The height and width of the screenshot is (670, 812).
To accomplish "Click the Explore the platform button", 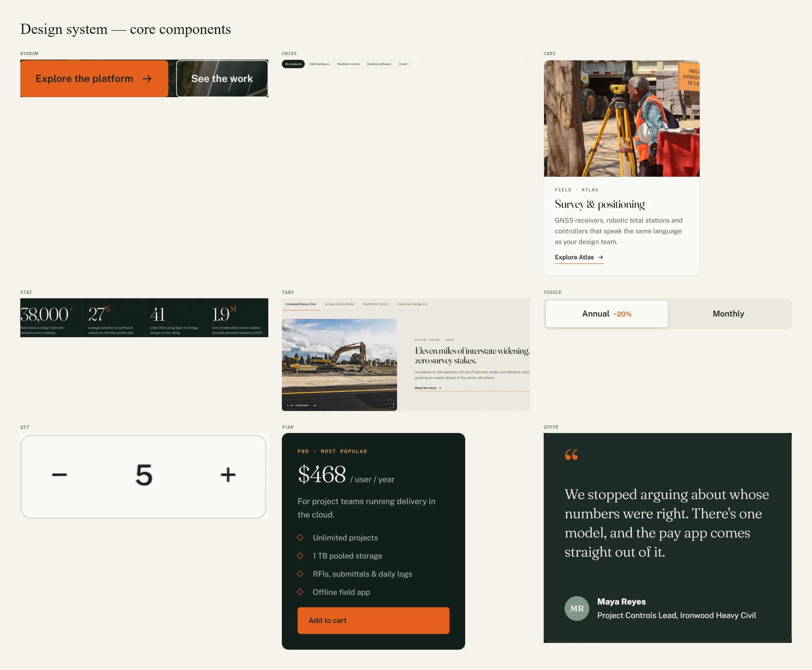I will [94, 78].
